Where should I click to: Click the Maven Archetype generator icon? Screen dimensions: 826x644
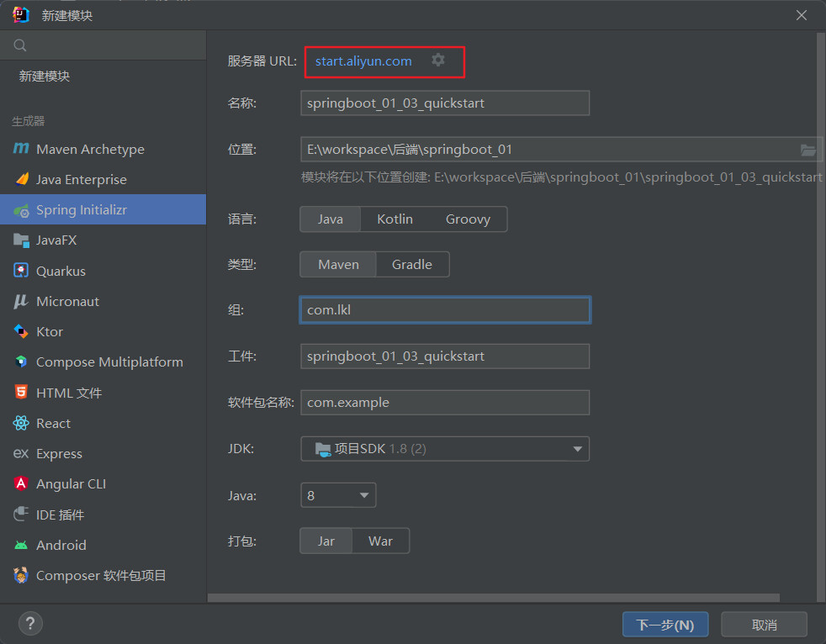point(21,149)
